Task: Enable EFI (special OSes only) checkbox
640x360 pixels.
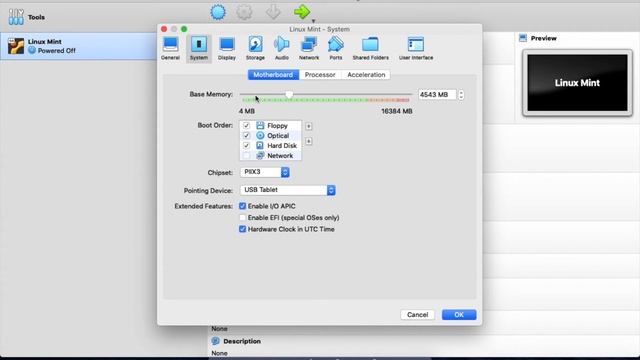Action: 242,218
